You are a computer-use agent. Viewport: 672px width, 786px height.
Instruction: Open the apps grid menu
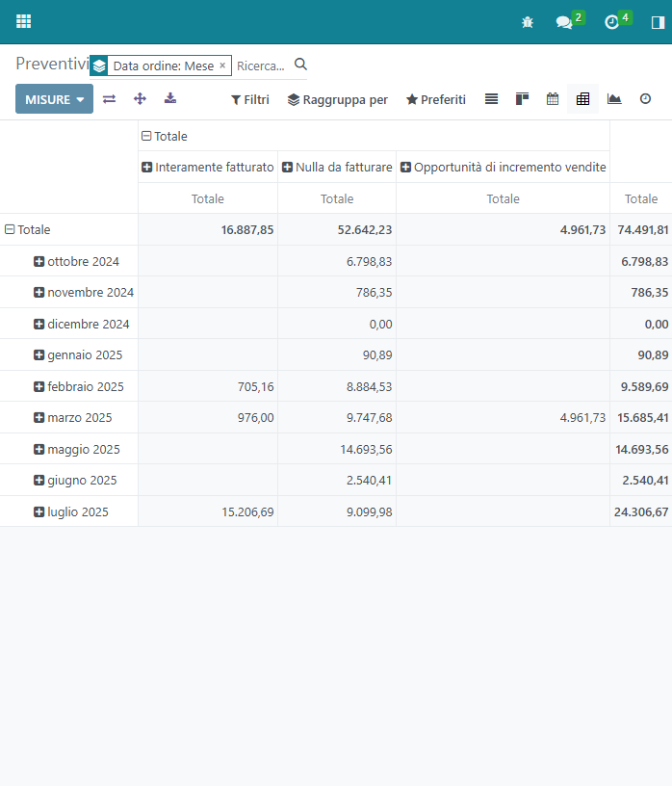point(23,21)
